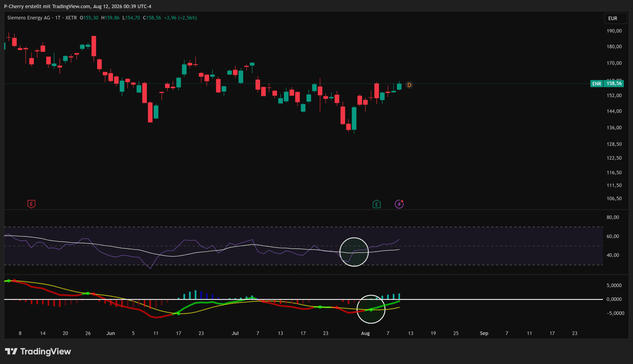Click the ENR symbol price tag
Viewport: 633px width, 364px height.
(x=597, y=84)
